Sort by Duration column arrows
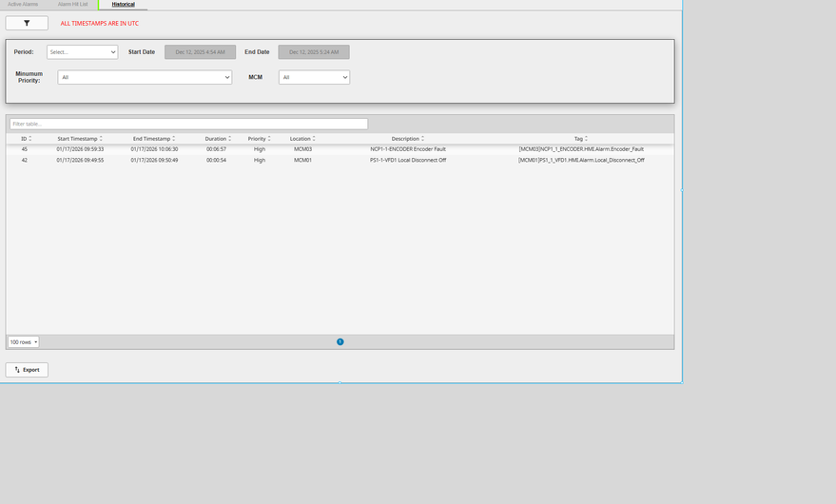 [x=229, y=139]
